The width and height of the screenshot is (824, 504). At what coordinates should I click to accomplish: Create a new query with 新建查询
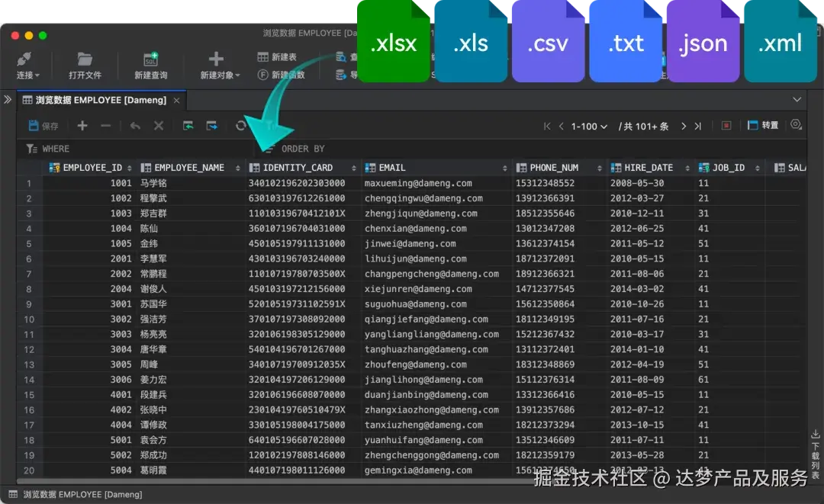[x=151, y=66]
